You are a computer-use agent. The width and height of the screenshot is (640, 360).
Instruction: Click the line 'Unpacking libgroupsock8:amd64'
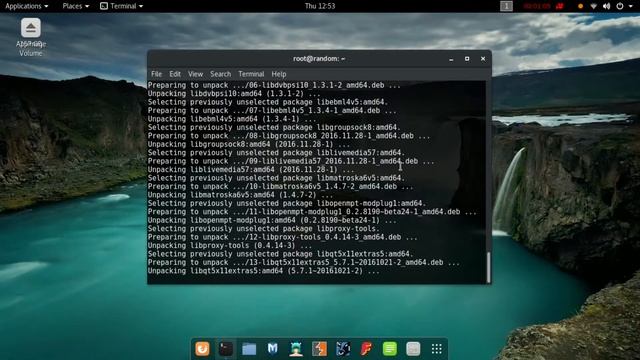coord(249,144)
